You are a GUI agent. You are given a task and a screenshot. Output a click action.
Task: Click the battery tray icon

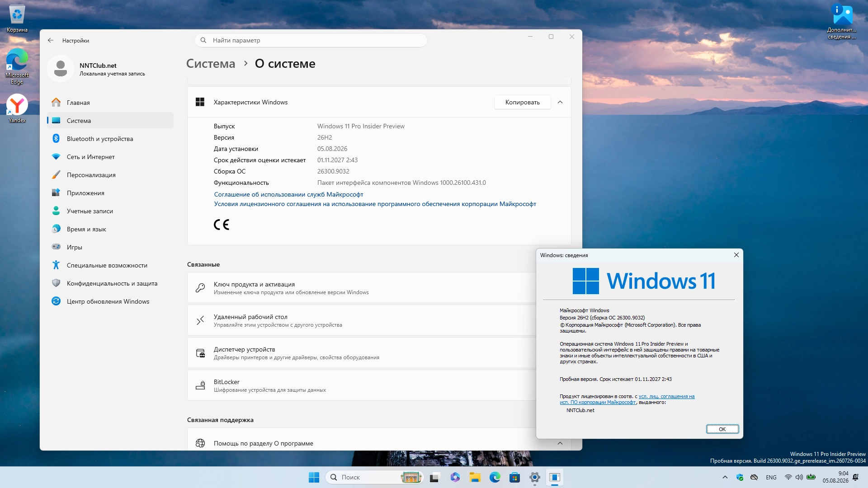coord(811,477)
